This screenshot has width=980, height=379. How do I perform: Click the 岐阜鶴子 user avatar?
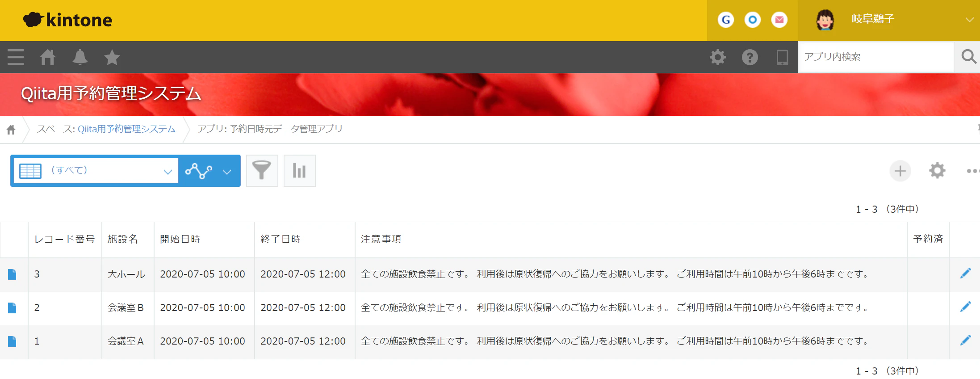(x=825, y=20)
